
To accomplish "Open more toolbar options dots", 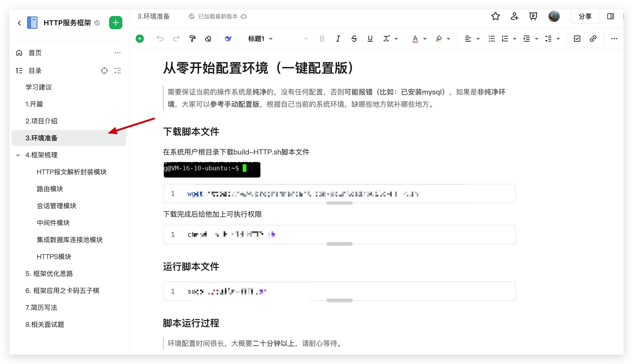I will (614, 39).
